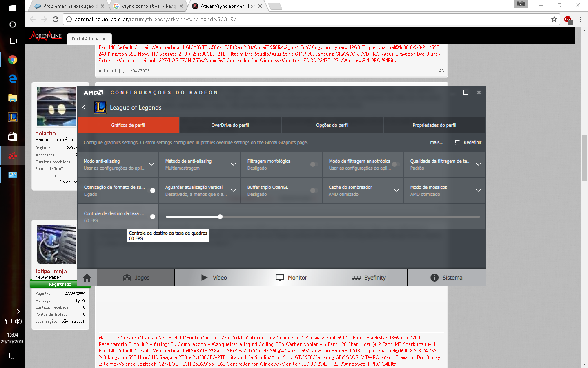Go to Radeon Settings home icon
Screen dimensions: 588x368
[x=87, y=278]
